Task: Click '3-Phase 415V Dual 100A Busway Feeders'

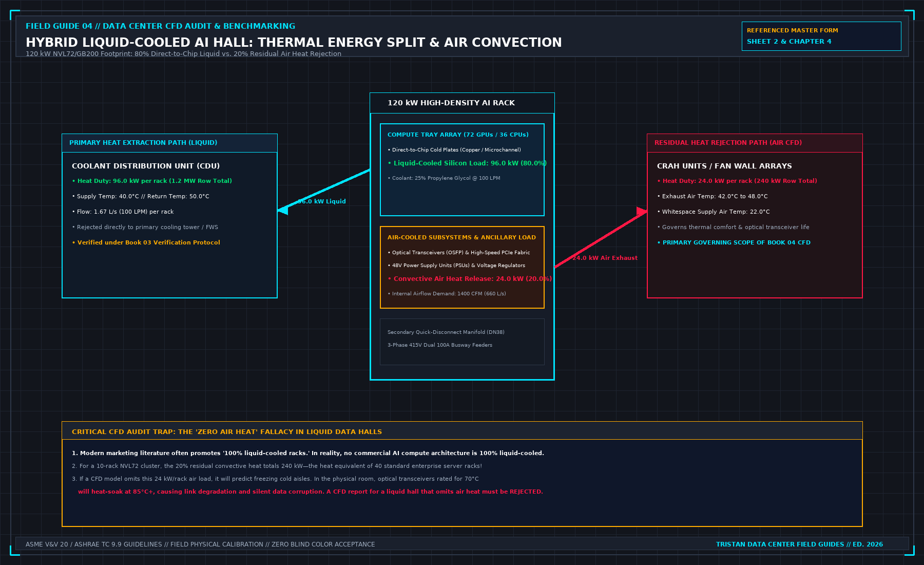Action: (x=440, y=345)
